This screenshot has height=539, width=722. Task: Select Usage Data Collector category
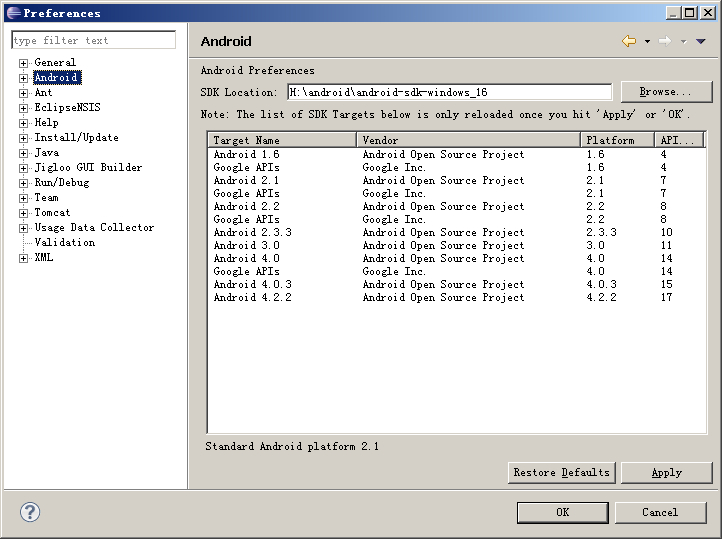[94, 227]
